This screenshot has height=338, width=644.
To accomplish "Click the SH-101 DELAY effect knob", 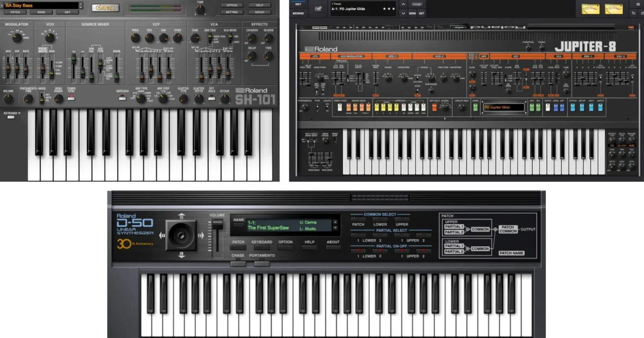I will pos(252,55).
